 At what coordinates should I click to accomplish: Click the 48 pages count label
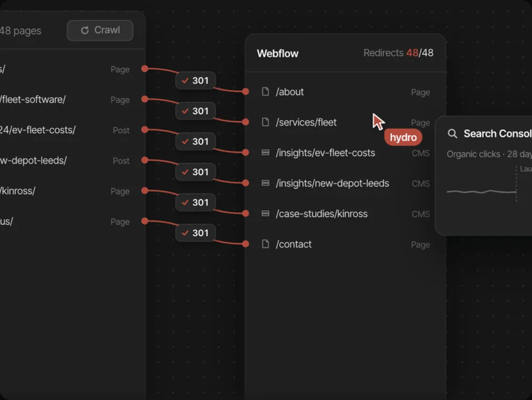pyautogui.click(x=21, y=31)
